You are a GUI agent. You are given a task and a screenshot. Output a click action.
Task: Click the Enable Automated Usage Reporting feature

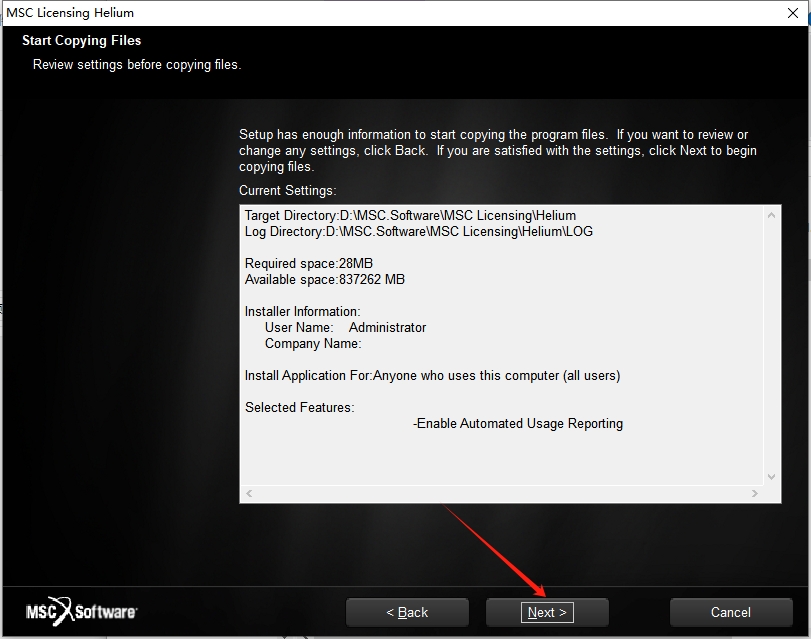click(518, 423)
